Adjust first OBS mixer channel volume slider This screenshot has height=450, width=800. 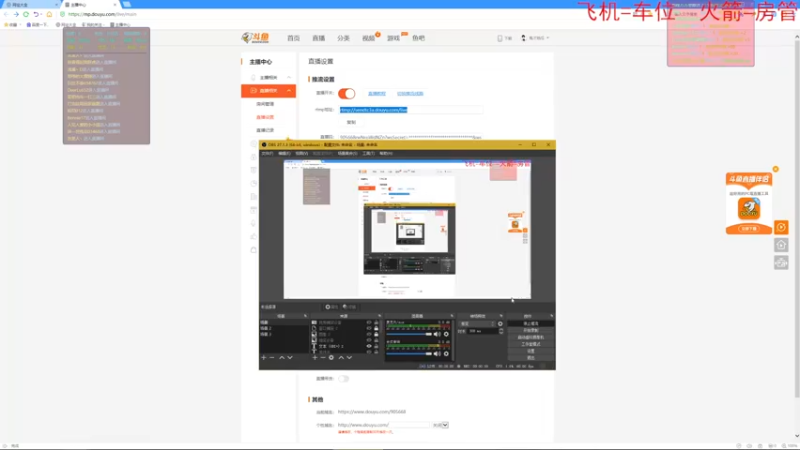pos(409,334)
